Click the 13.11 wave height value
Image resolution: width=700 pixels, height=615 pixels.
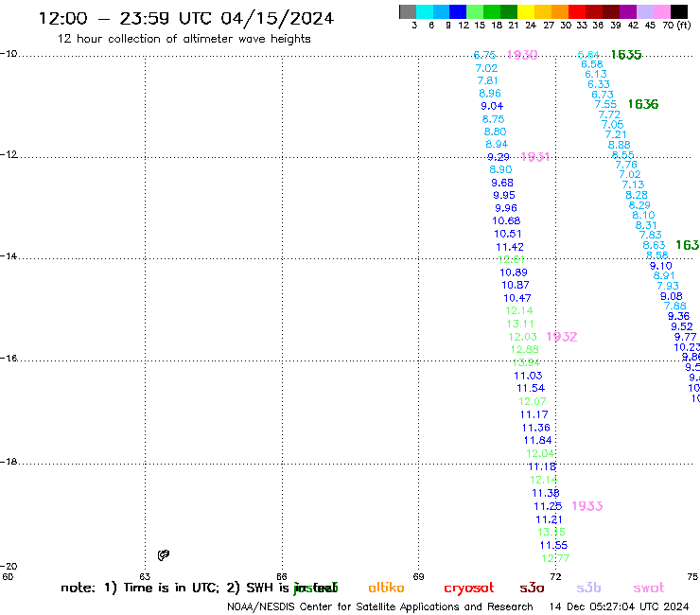point(520,324)
